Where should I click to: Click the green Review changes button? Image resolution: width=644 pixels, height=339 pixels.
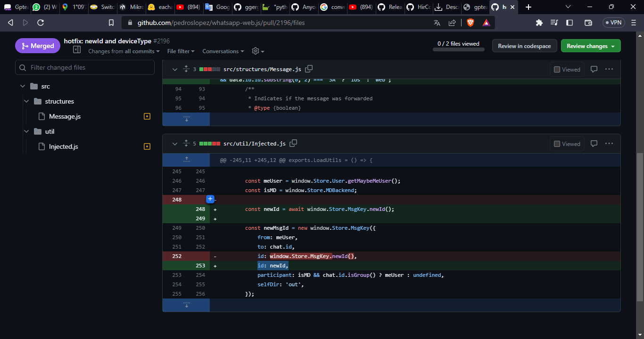pos(591,46)
